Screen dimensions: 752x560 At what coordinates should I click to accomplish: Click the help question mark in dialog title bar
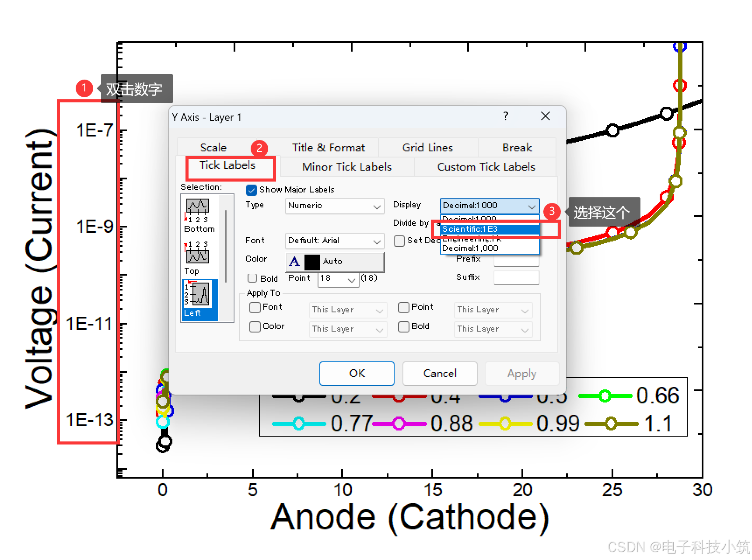[506, 116]
